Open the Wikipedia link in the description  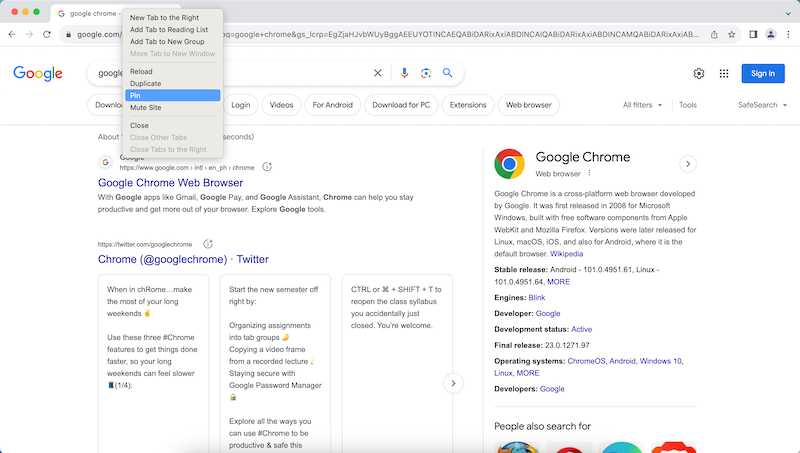pyautogui.click(x=566, y=254)
